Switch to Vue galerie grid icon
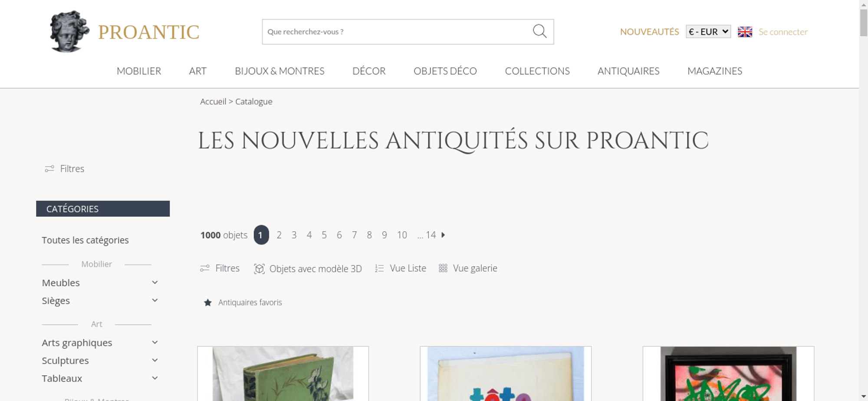This screenshot has height=401, width=868. click(443, 268)
